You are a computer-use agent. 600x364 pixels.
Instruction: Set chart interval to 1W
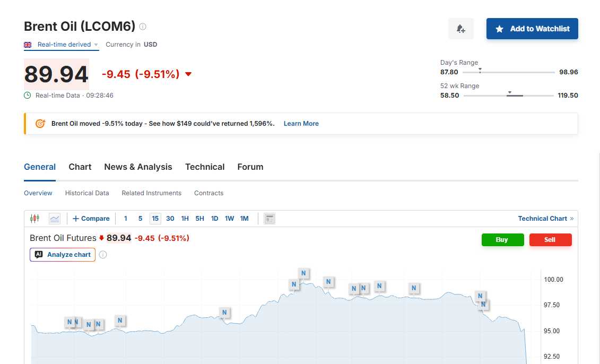(229, 219)
